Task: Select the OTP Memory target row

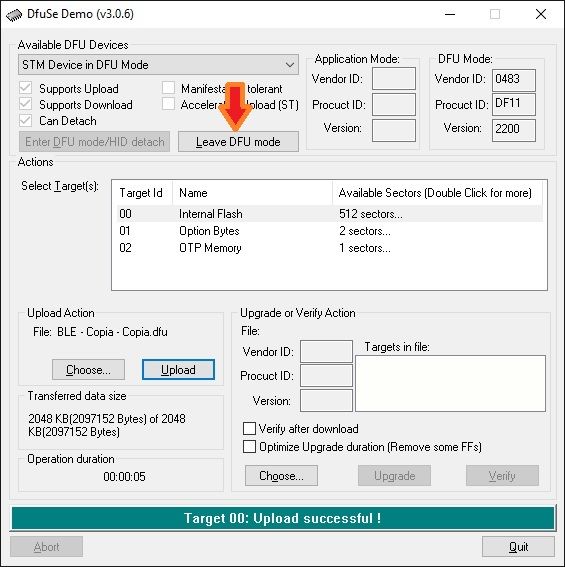Action: (x=330, y=248)
